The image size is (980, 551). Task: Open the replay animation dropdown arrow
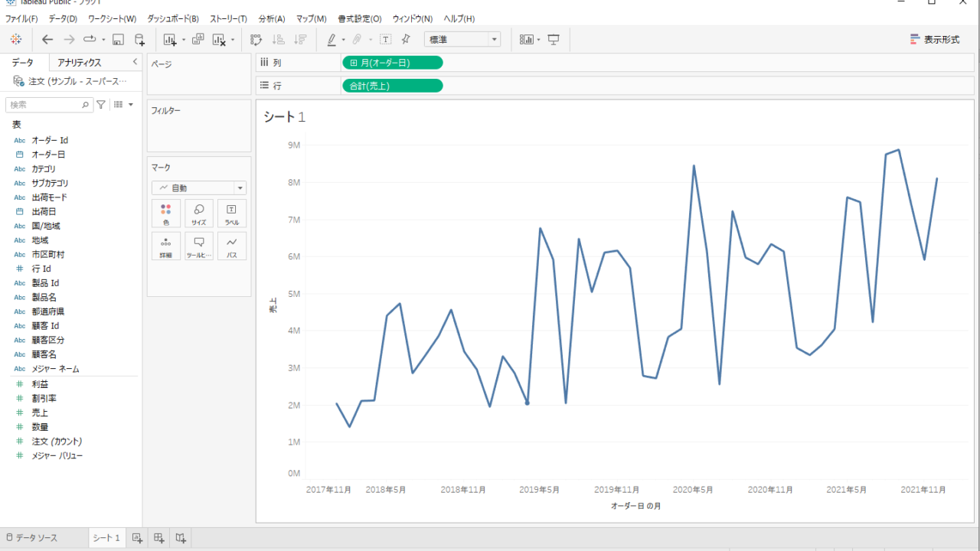(x=103, y=39)
